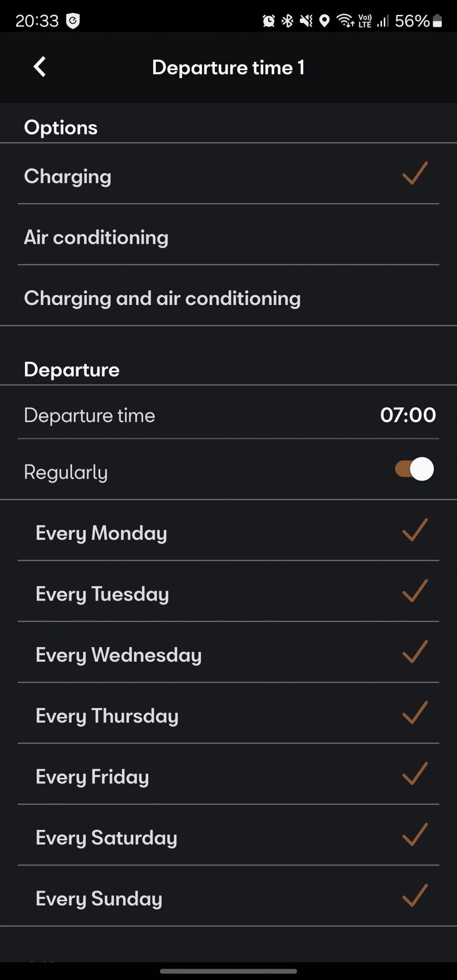
Task: Tap the battery icon in status bar
Action: (437, 21)
